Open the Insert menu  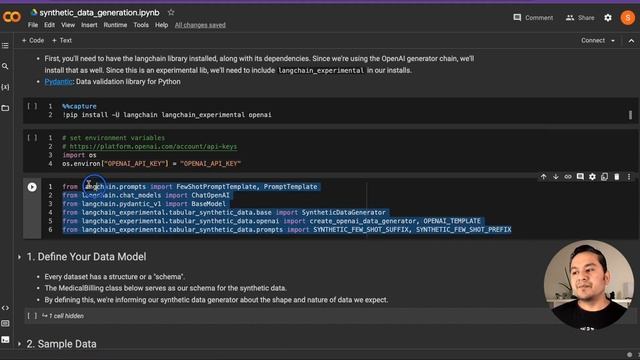[89, 25]
